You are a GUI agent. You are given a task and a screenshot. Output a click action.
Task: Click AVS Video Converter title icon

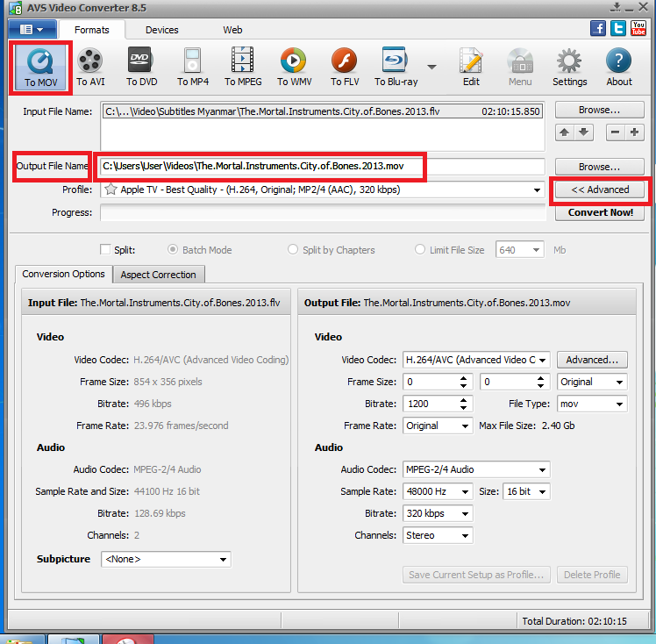coord(15,8)
